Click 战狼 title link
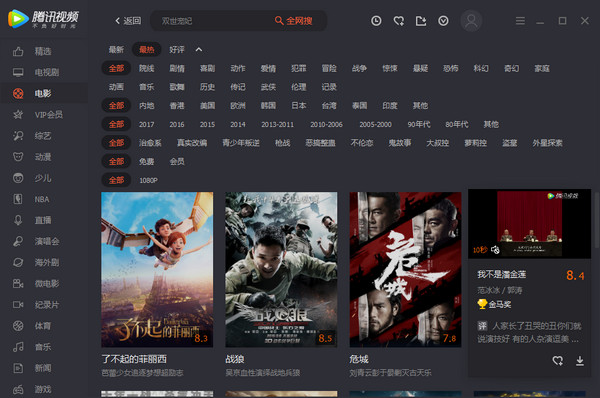600x398 pixels. 235,359
